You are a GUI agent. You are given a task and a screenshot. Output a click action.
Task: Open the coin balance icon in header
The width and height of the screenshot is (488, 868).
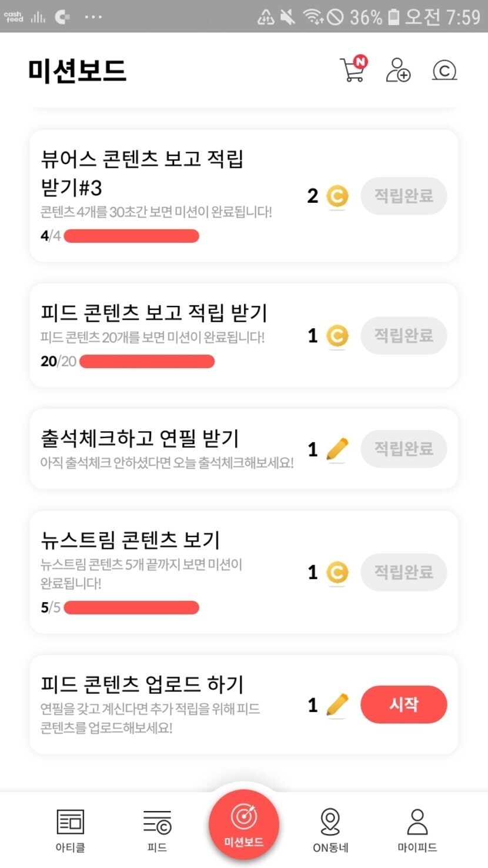[444, 71]
